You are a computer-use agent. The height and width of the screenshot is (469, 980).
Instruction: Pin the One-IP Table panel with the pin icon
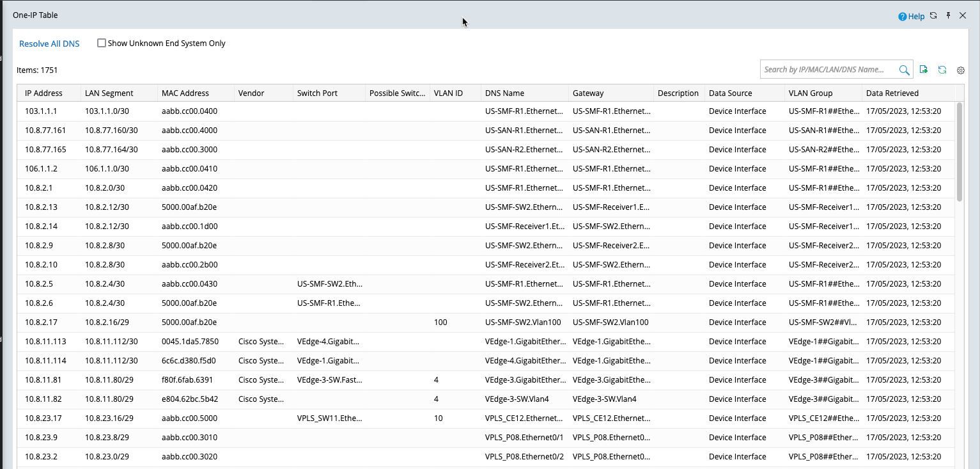tap(947, 15)
